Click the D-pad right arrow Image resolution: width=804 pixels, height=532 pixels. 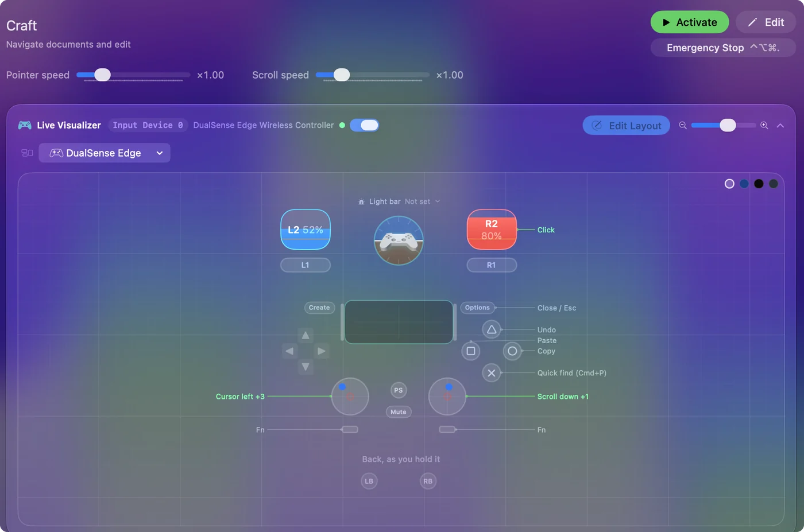(322, 351)
